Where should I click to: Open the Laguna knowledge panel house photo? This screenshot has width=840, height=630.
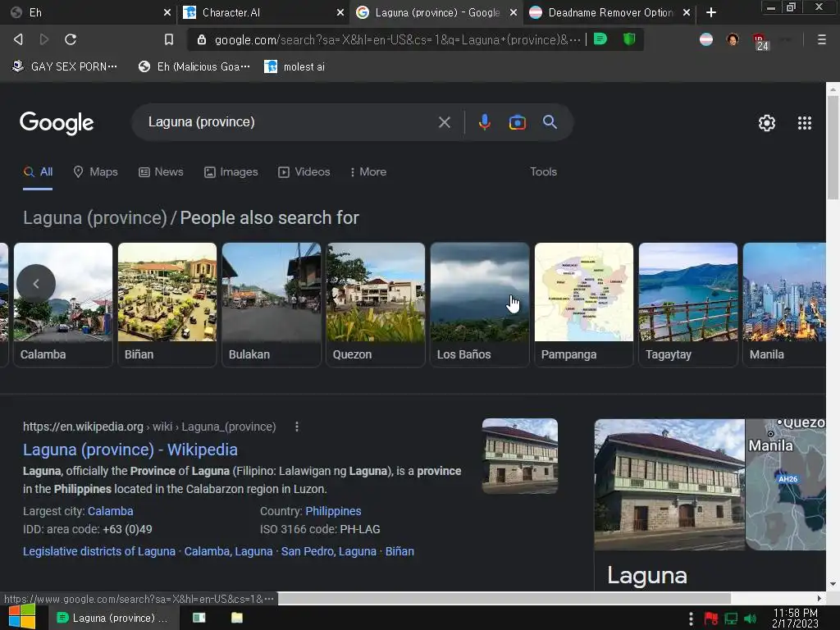(669, 484)
